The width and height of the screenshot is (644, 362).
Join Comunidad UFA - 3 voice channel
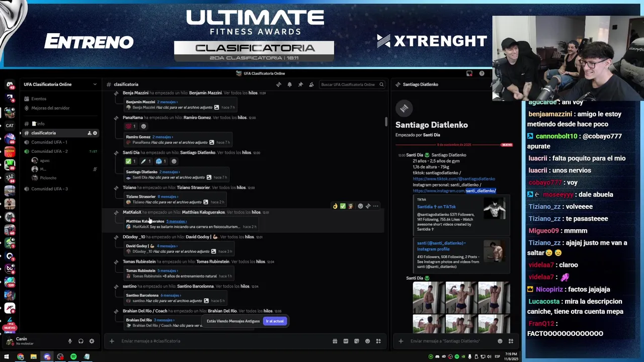click(x=59, y=189)
